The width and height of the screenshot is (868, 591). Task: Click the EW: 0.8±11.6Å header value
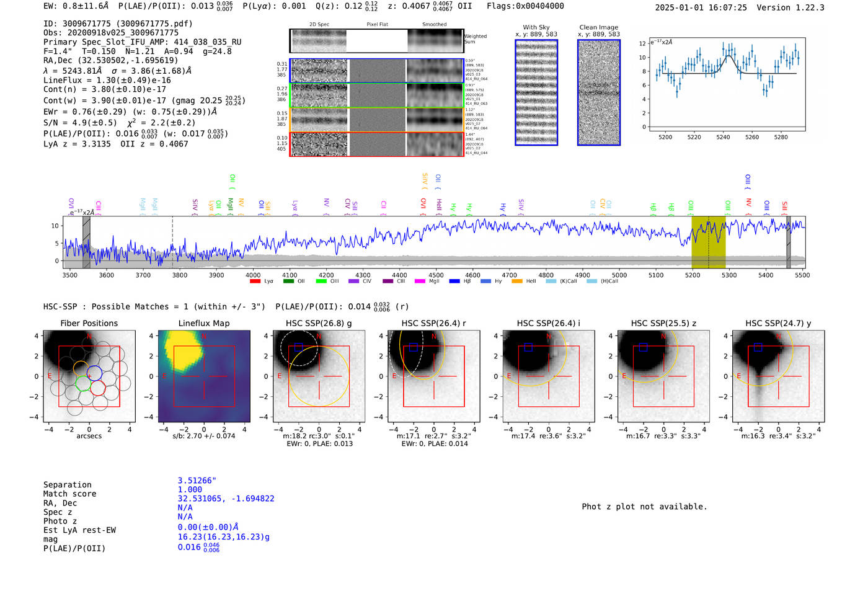76,6
